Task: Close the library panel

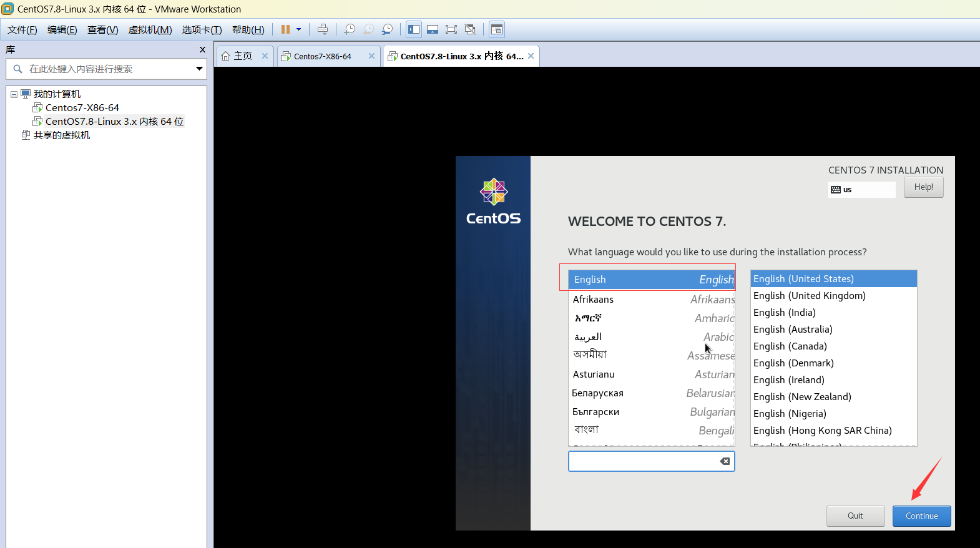Action: (x=202, y=49)
